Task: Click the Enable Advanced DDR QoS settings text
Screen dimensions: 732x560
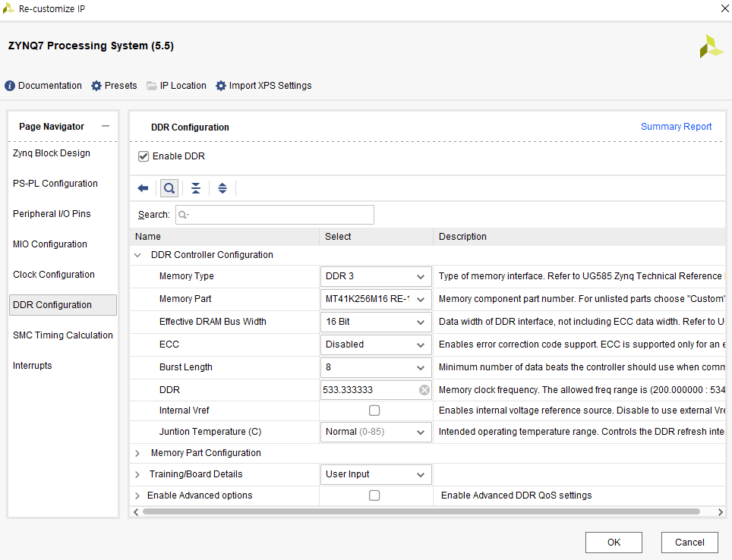Action: pyautogui.click(x=516, y=496)
